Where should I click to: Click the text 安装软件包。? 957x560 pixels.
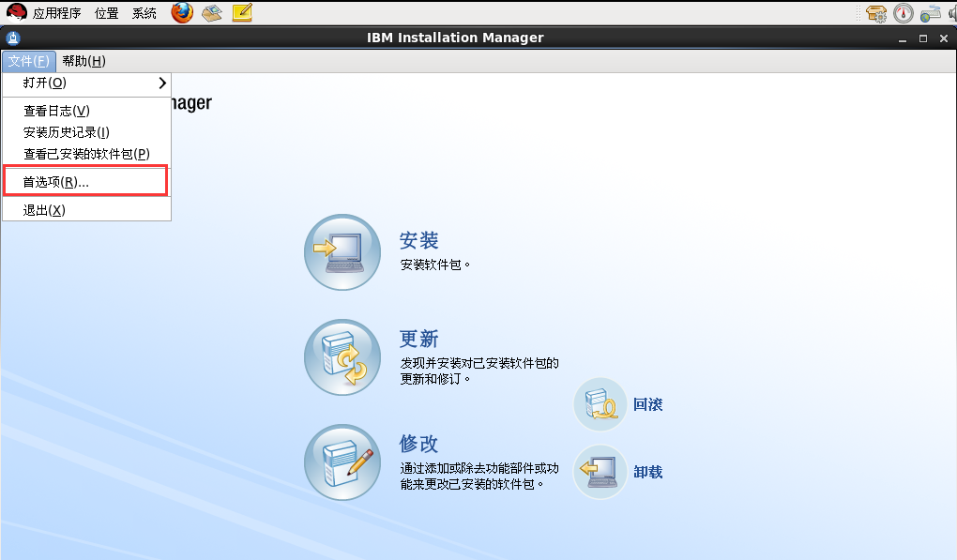pyautogui.click(x=435, y=265)
